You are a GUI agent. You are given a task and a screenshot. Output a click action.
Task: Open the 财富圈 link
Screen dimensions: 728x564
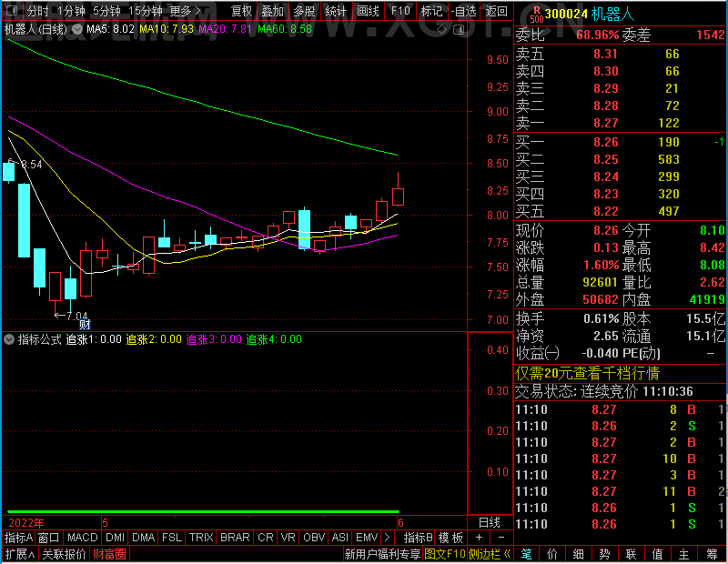pos(109,554)
